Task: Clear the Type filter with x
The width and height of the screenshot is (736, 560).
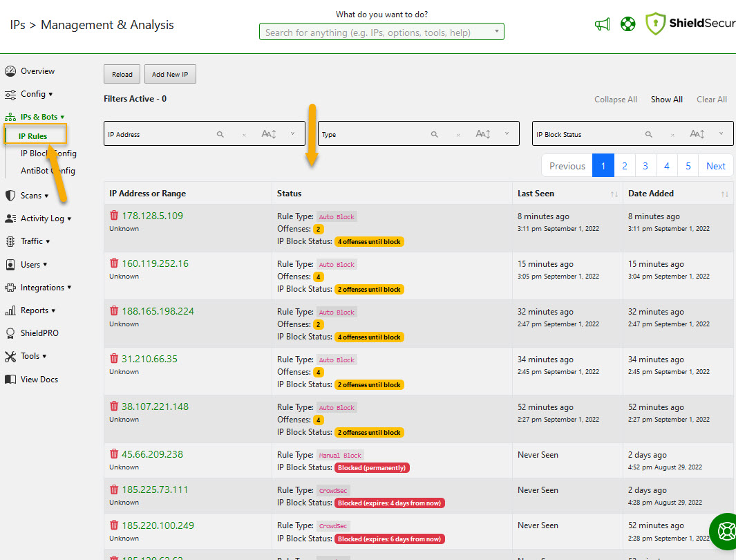Action: 458,135
